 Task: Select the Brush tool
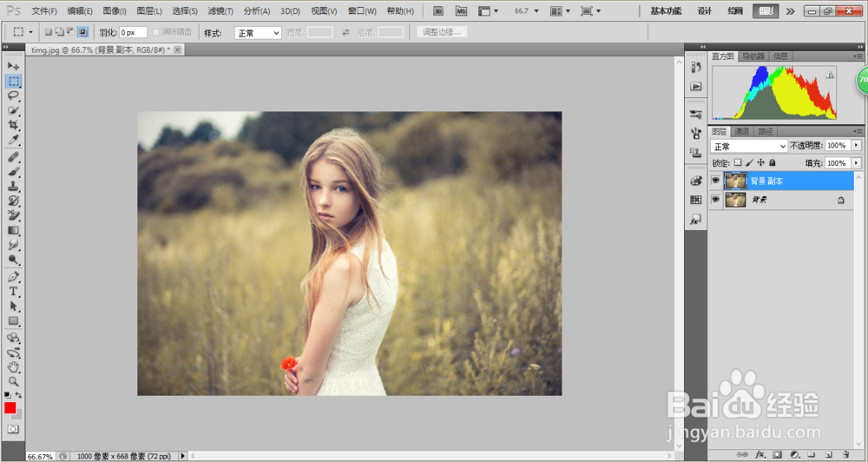click(13, 172)
